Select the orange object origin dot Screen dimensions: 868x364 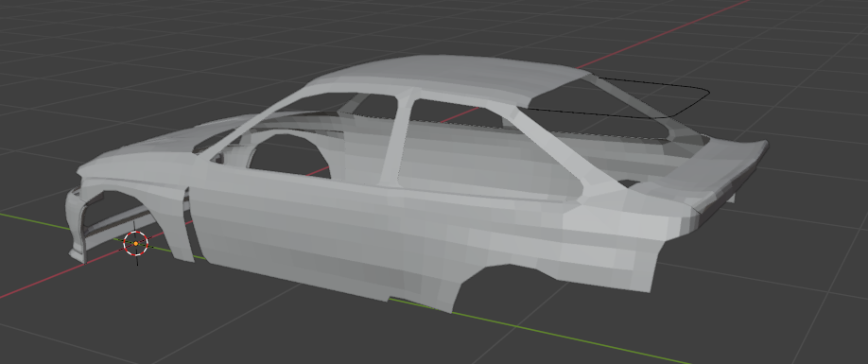(135, 243)
